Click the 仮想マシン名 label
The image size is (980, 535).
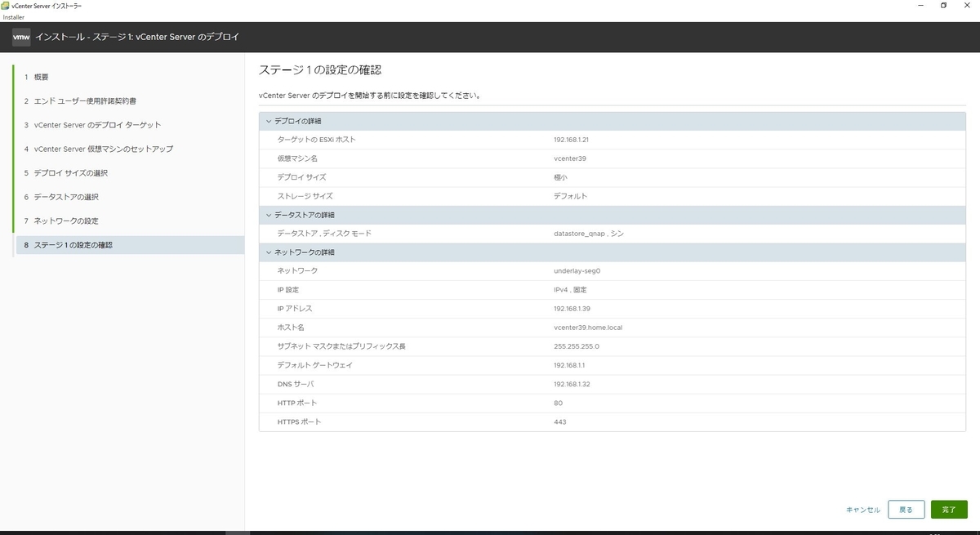coord(296,158)
